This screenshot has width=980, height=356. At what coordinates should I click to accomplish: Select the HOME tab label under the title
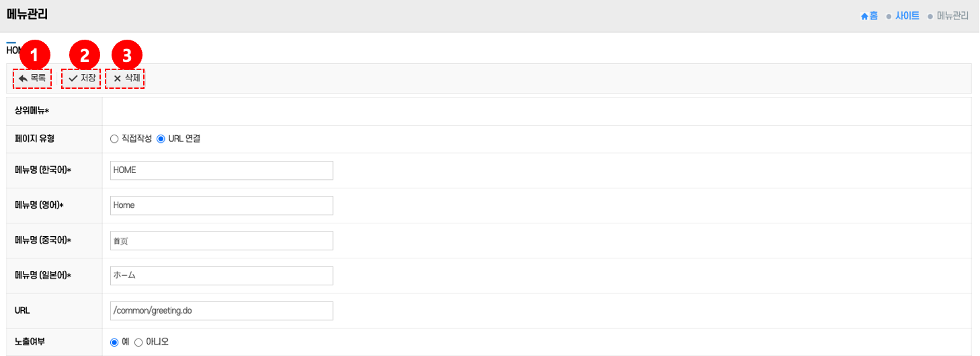[12, 50]
